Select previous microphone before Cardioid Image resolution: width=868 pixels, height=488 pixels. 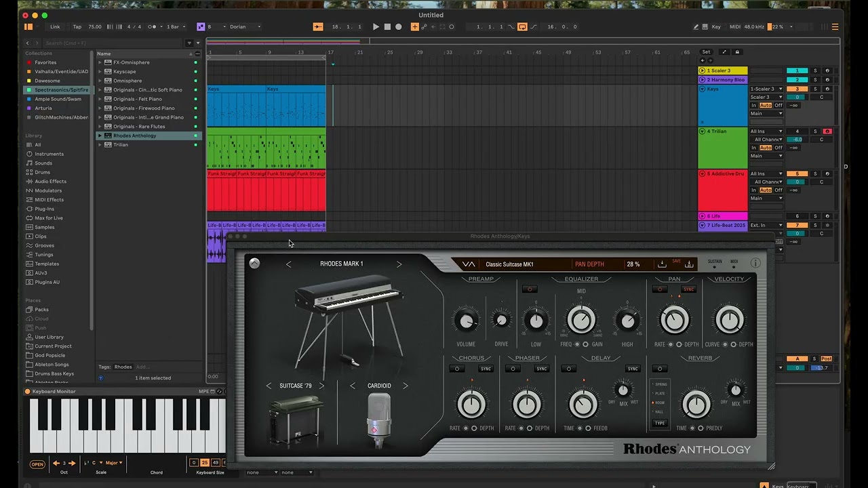click(x=353, y=386)
